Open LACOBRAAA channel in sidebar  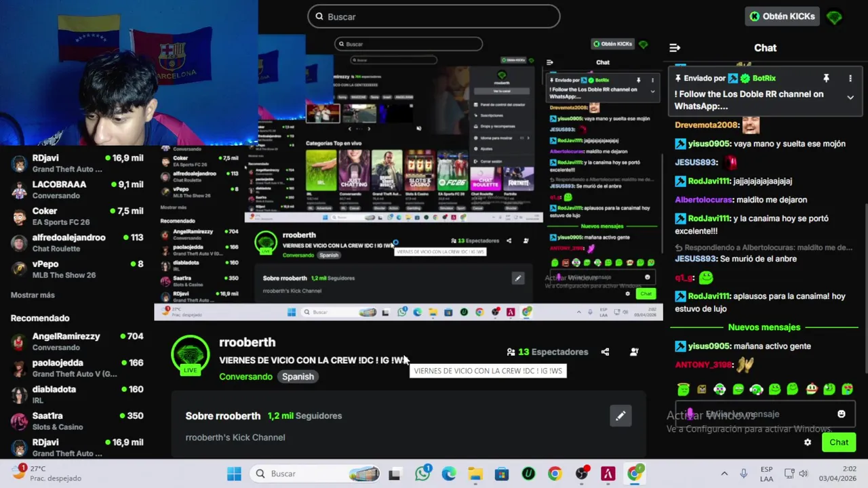(x=77, y=190)
